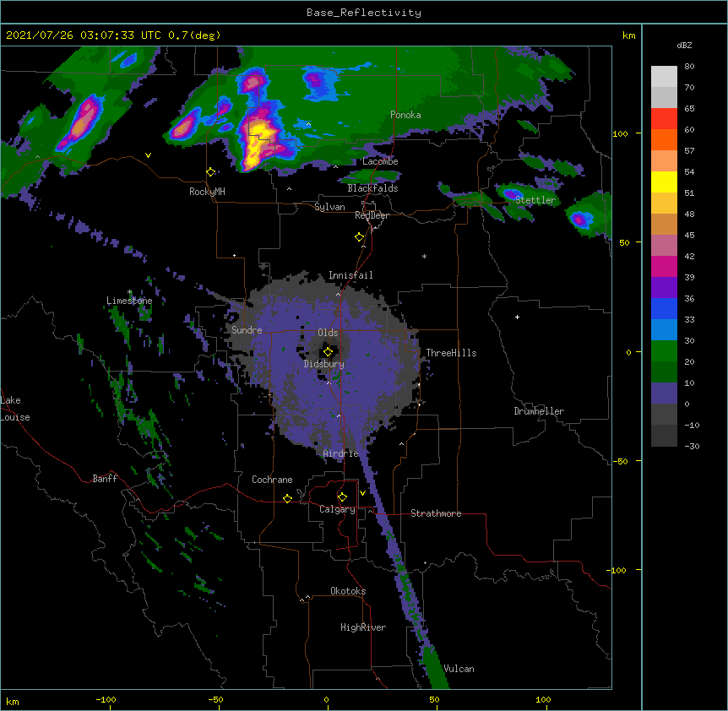Click the Strathmore label

tap(436, 513)
